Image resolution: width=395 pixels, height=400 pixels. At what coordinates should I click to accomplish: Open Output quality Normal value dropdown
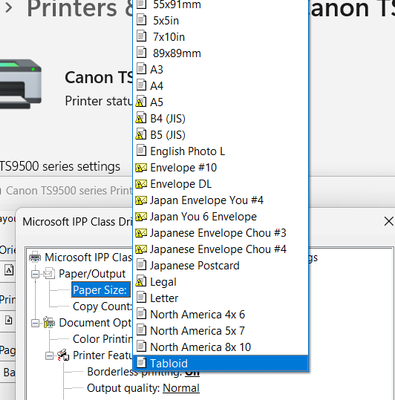[x=181, y=388]
